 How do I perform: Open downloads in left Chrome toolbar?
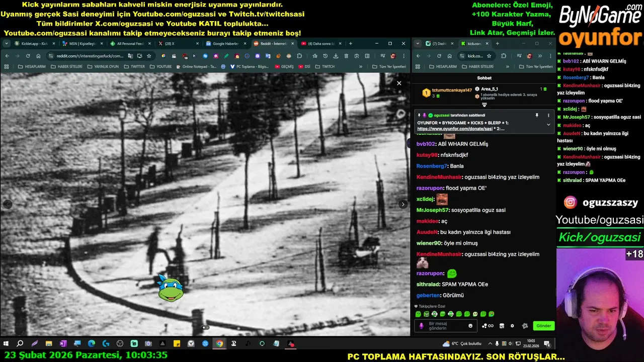click(336, 56)
